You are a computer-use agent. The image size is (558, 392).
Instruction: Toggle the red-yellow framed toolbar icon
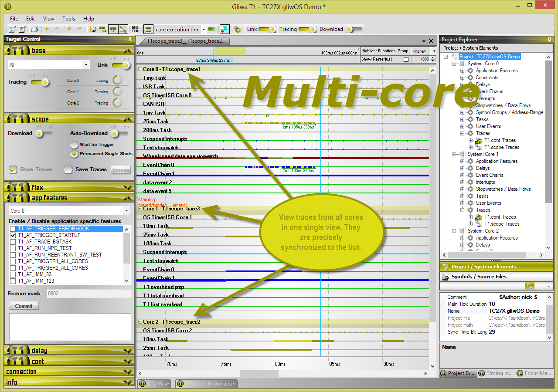point(113,30)
